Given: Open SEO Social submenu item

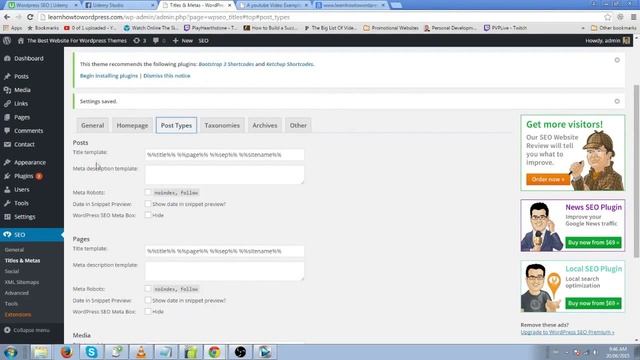Looking at the screenshot, I should coord(12,271).
